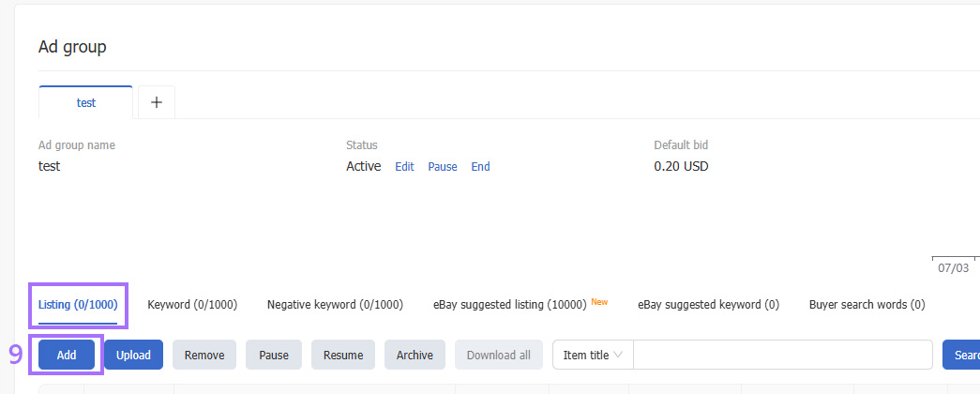Image resolution: width=980 pixels, height=394 pixels.
Task: Select the test ad group tab
Action: (85, 102)
